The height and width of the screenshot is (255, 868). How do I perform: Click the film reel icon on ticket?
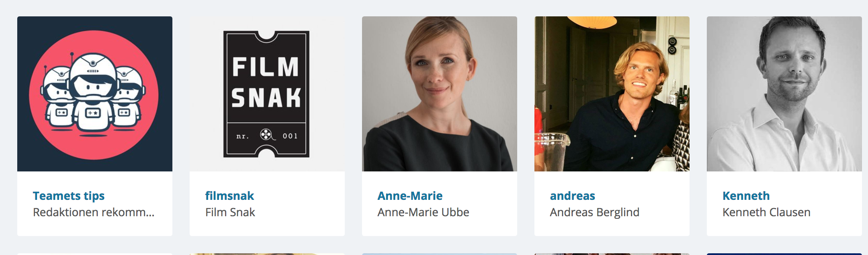pos(267,135)
